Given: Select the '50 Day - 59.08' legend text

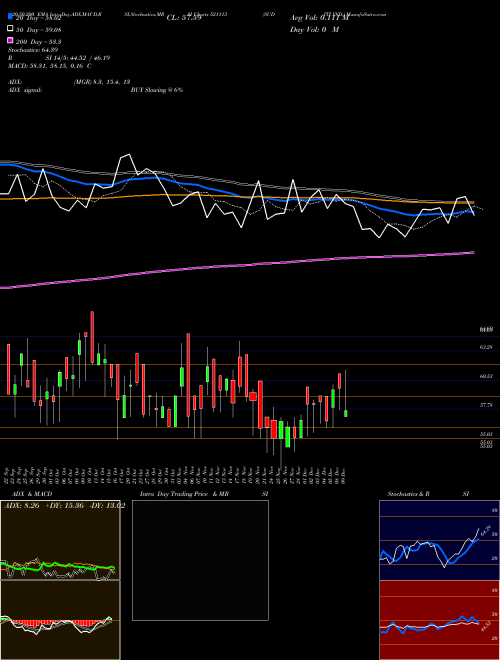Looking at the screenshot, I should pos(38,30).
